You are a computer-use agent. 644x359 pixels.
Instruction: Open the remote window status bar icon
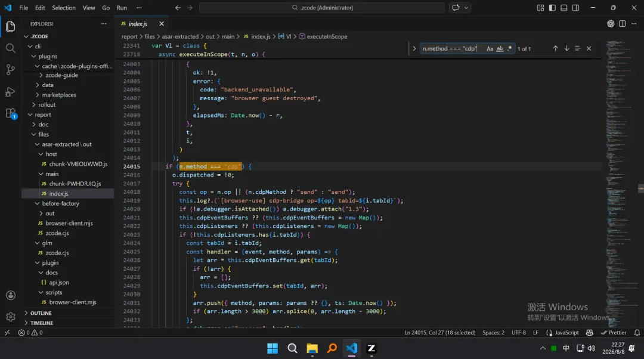(x=7, y=333)
